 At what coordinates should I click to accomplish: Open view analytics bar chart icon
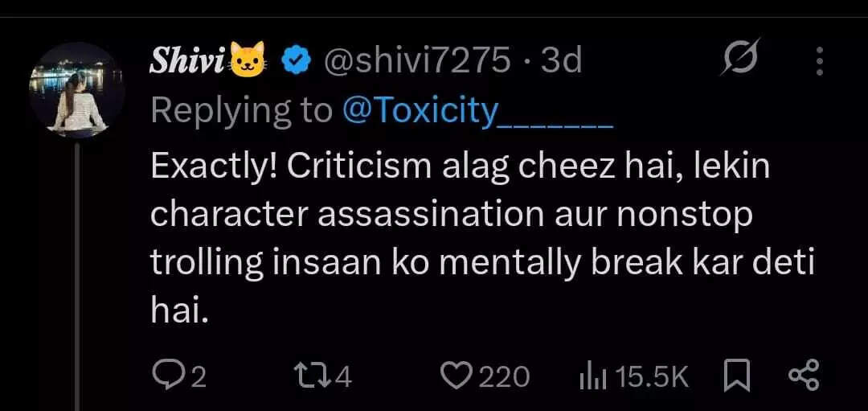point(594,376)
